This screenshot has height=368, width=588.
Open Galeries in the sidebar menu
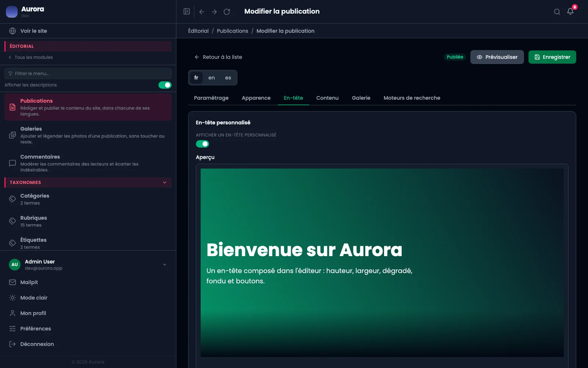coord(88,135)
